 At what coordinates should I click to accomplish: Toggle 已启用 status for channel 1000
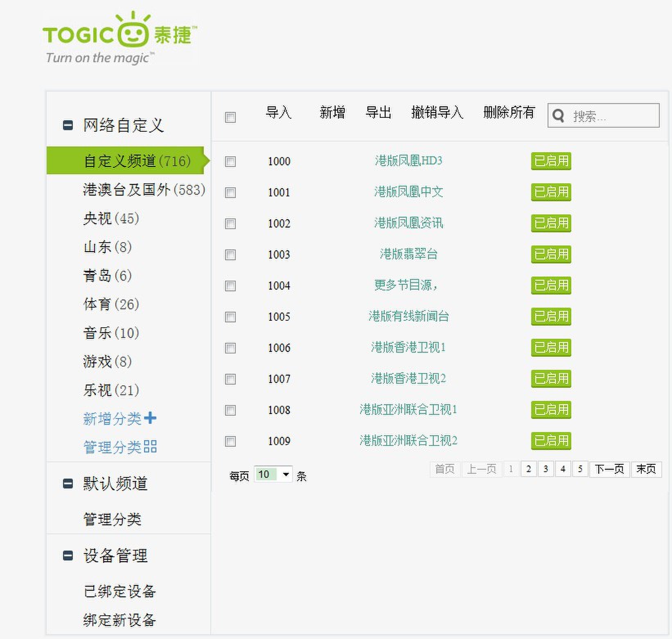(551, 161)
